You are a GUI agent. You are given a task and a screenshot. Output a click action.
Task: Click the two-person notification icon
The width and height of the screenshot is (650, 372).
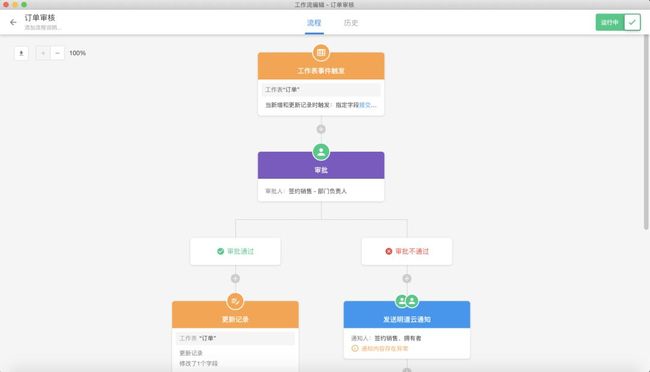click(x=407, y=301)
